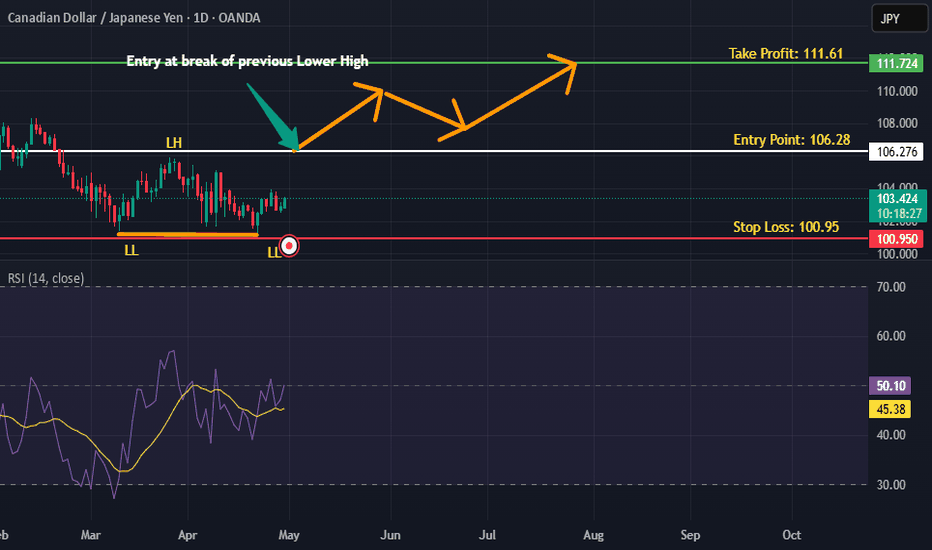This screenshot has width=932, height=550.
Task: Click the current price 103.424 label
Action: pos(897,199)
